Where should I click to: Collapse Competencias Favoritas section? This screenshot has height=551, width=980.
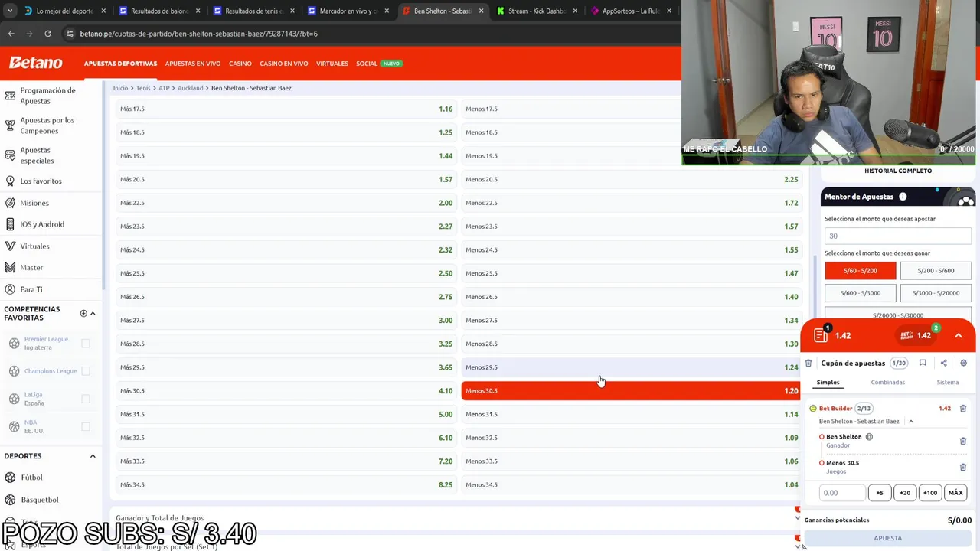click(93, 314)
